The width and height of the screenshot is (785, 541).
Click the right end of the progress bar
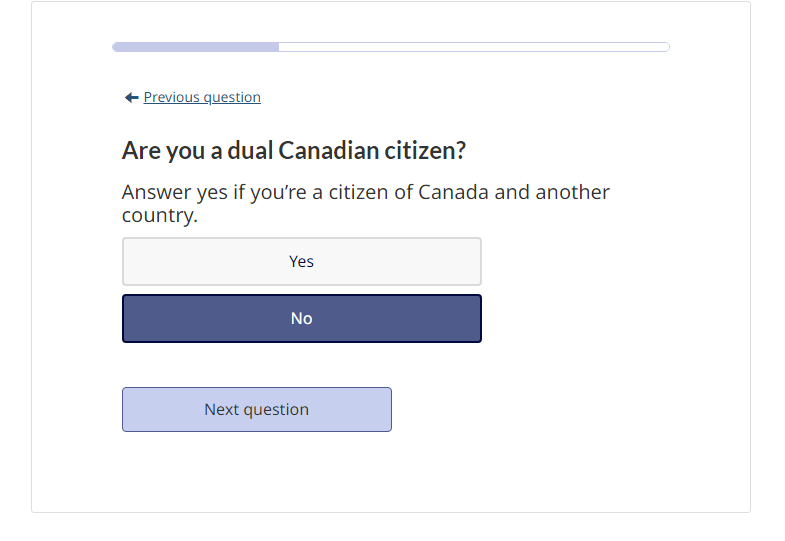664,47
